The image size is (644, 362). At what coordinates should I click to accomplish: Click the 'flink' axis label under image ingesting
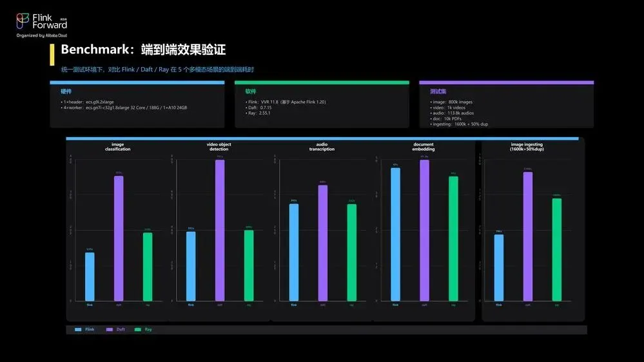pyautogui.click(x=498, y=305)
